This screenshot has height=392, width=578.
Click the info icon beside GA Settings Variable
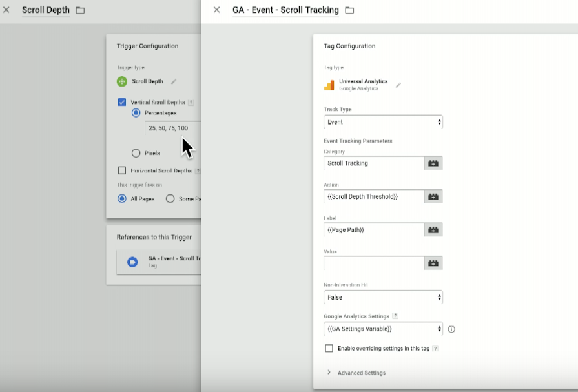[x=451, y=329]
